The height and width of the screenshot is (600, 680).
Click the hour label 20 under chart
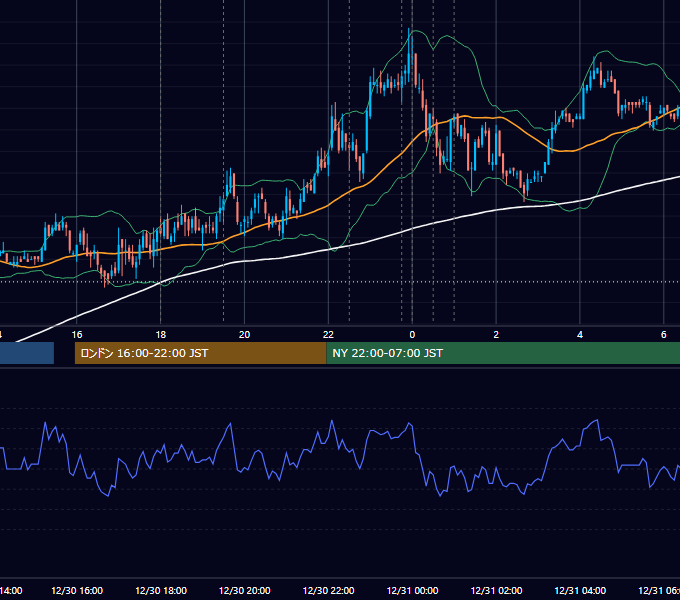click(245, 334)
